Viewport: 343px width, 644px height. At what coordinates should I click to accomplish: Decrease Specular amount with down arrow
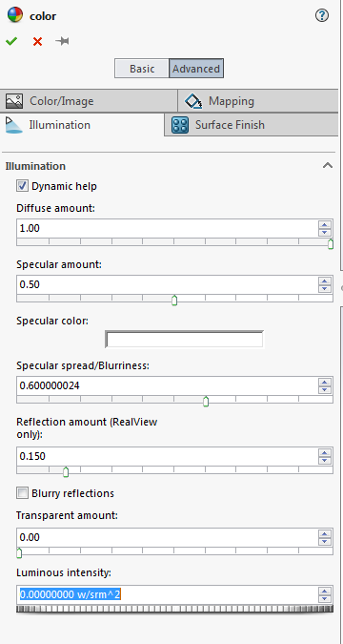point(325,289)
